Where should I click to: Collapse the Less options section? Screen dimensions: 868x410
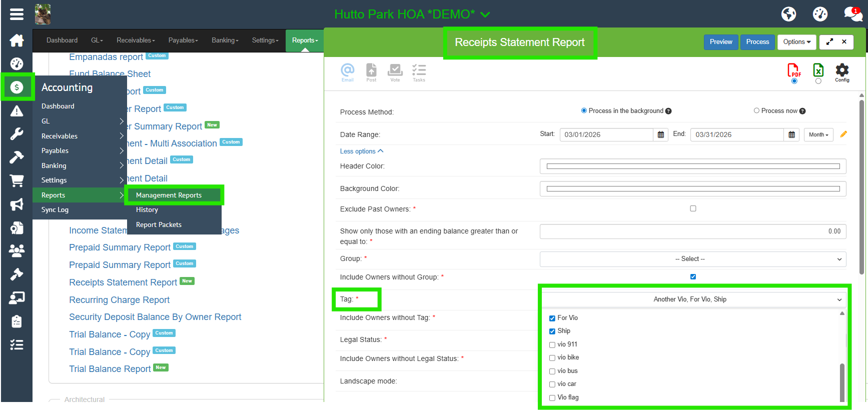click(x=361, y=151)
